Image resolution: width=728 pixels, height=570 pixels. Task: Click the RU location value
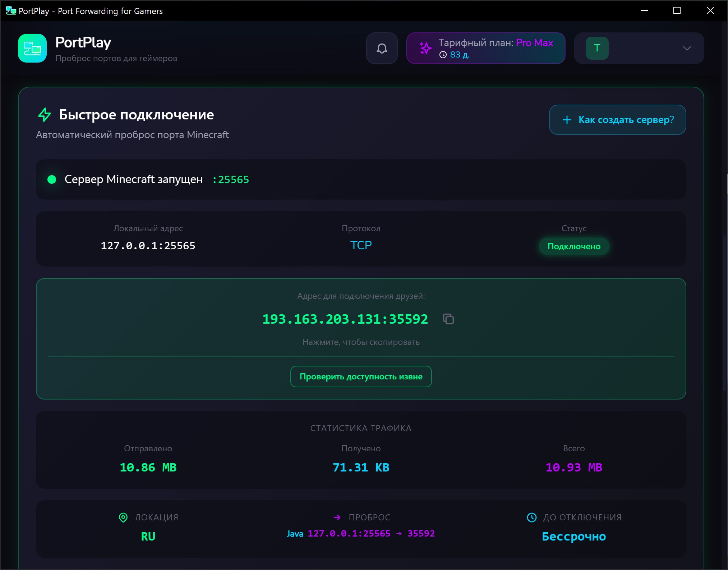[148, 537]
